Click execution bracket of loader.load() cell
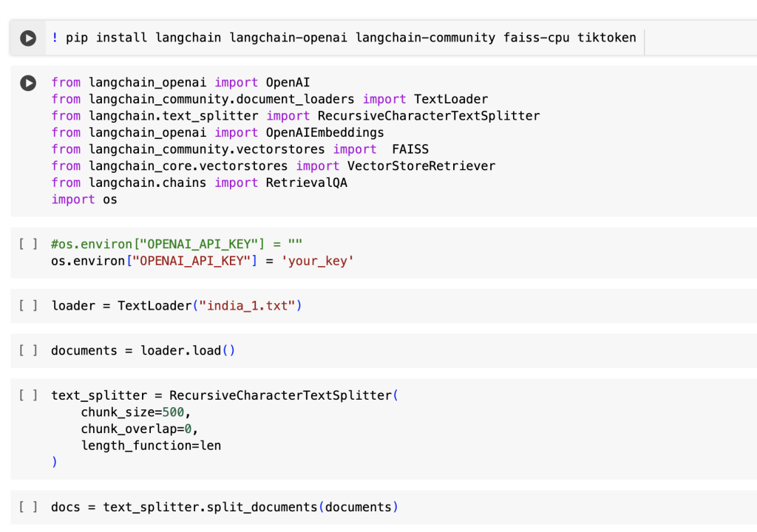 coord(28,350)
